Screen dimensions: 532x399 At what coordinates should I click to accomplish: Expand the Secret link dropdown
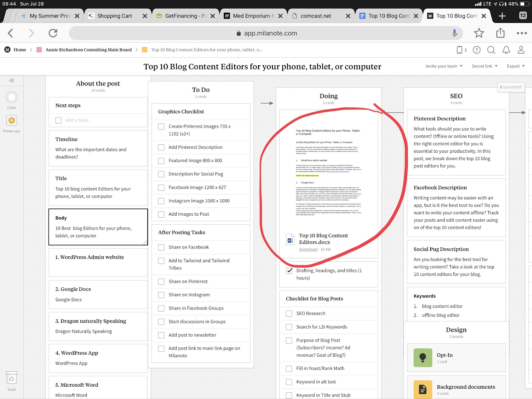[x=485, y=66]
